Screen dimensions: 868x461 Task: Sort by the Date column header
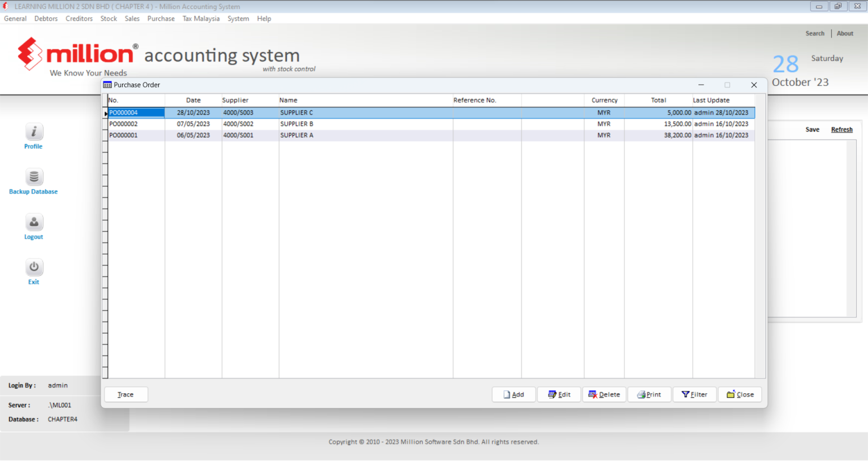pyautogui.click(x=193, y=100)
